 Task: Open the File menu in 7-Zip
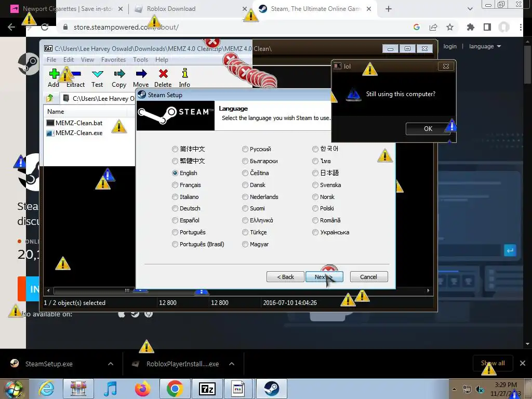click(x=51, y=60)
